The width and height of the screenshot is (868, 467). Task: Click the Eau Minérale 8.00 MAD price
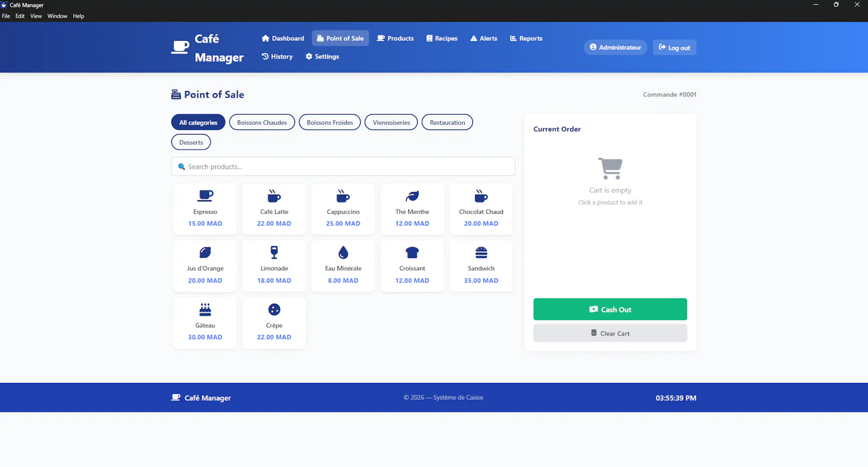tap(343, 280)
